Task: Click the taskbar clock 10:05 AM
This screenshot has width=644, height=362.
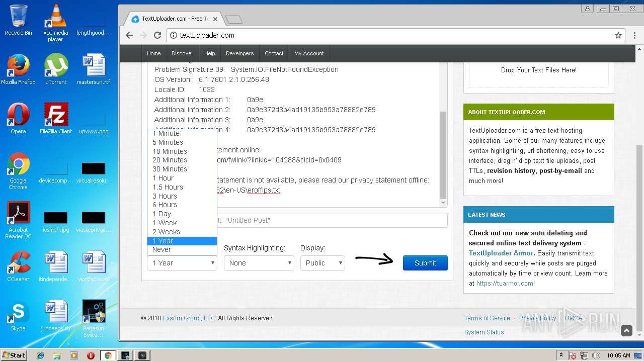Action: click(x=618, y=355)
